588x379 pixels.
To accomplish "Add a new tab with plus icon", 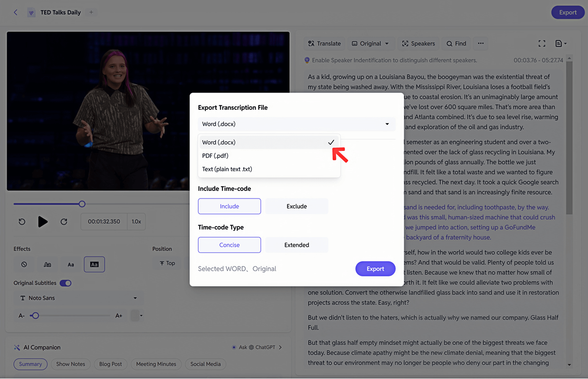I will (x=91, y=12).
